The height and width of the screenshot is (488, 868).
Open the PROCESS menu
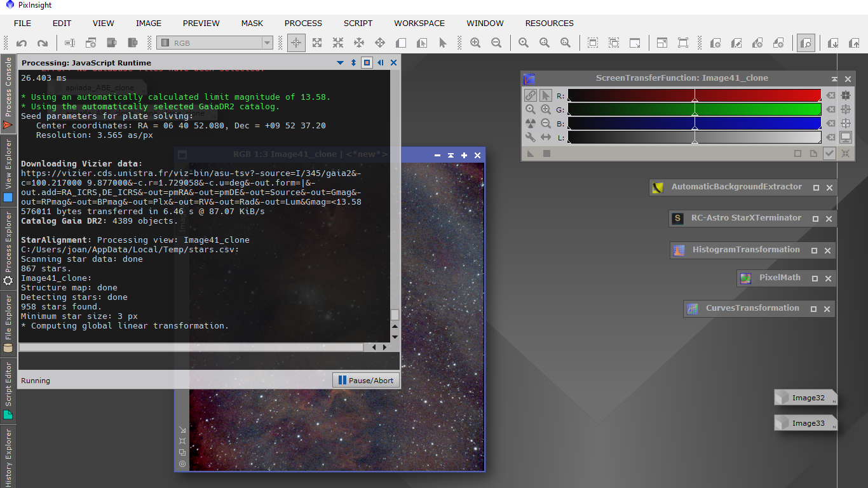click(x=303, y=23)
